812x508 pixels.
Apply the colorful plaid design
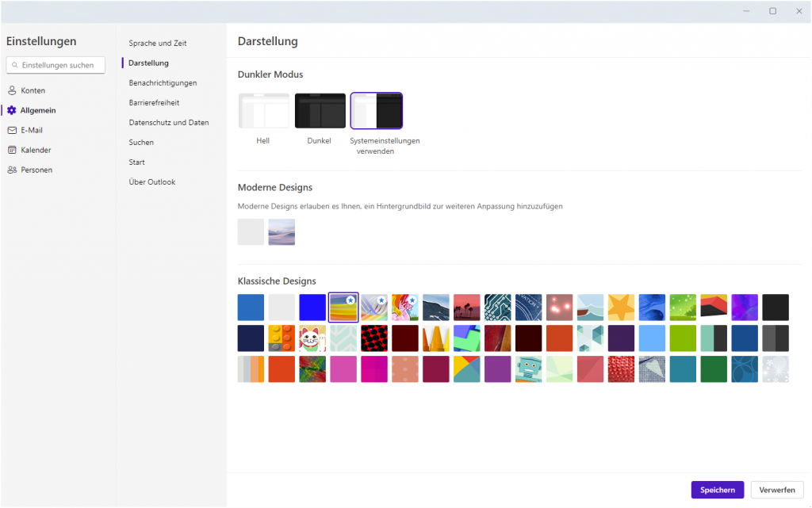click(312, 369)
